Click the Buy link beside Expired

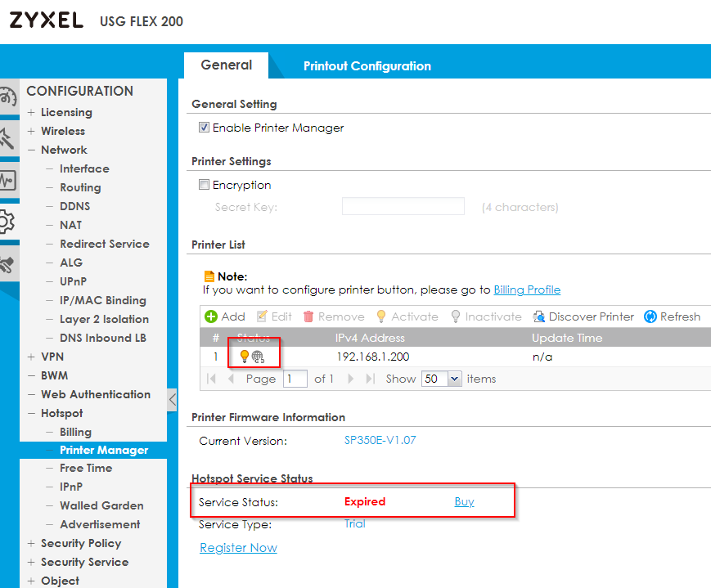click(464, 501)
